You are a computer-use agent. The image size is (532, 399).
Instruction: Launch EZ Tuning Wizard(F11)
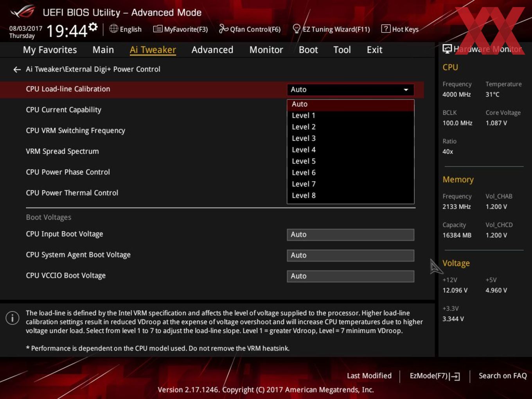(331, 29)
